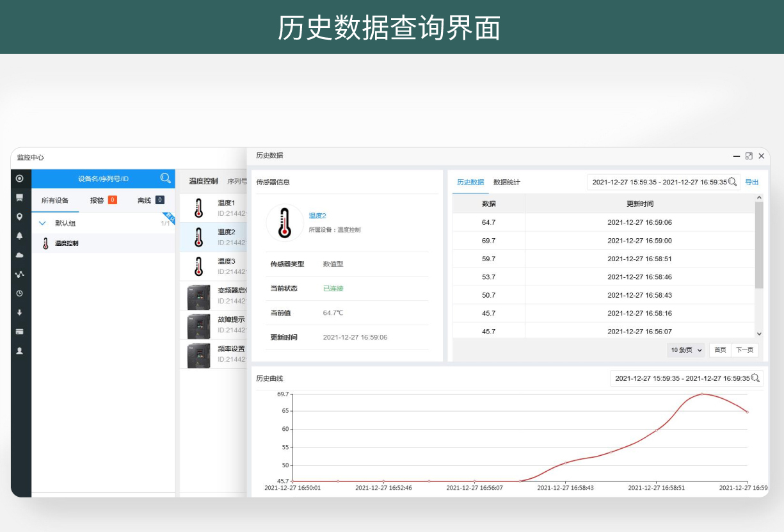Collapse the 默认组 device group
The height and width of the screenshot is (532, 784).
coord(42,223)
